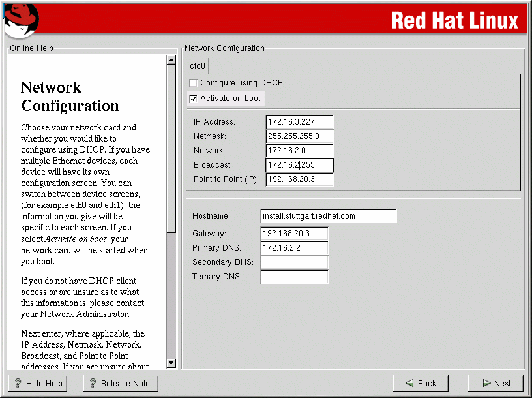Enable Configure using DHCP checkbox
Image resolution: width=532 pixels, height=398 pixels.
(x=194, y=84)
